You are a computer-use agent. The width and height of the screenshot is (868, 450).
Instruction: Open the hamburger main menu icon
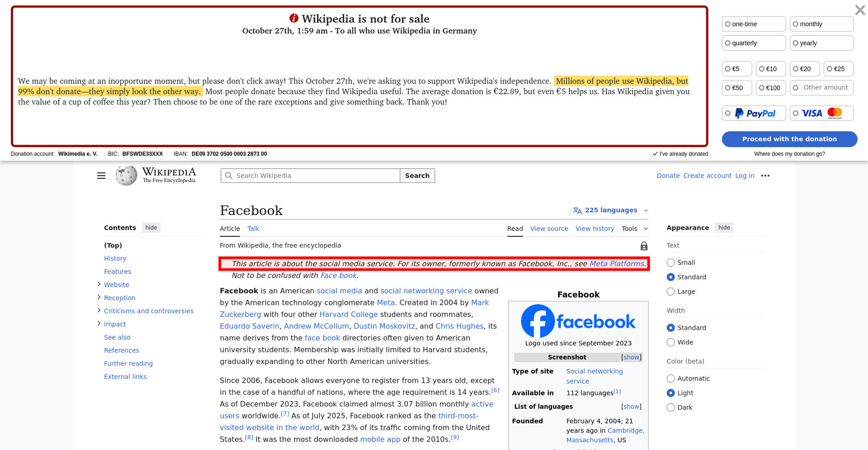[x=101, y=175]
